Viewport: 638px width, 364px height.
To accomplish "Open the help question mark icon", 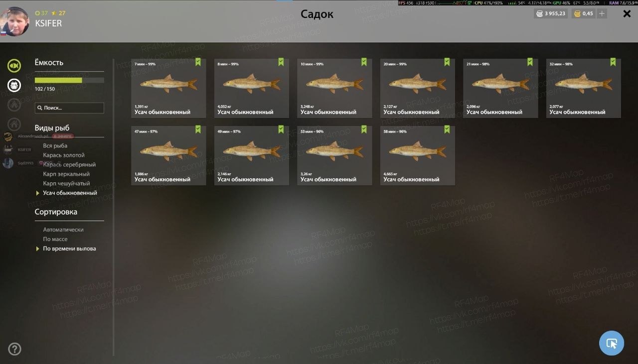I will point(15,349).
